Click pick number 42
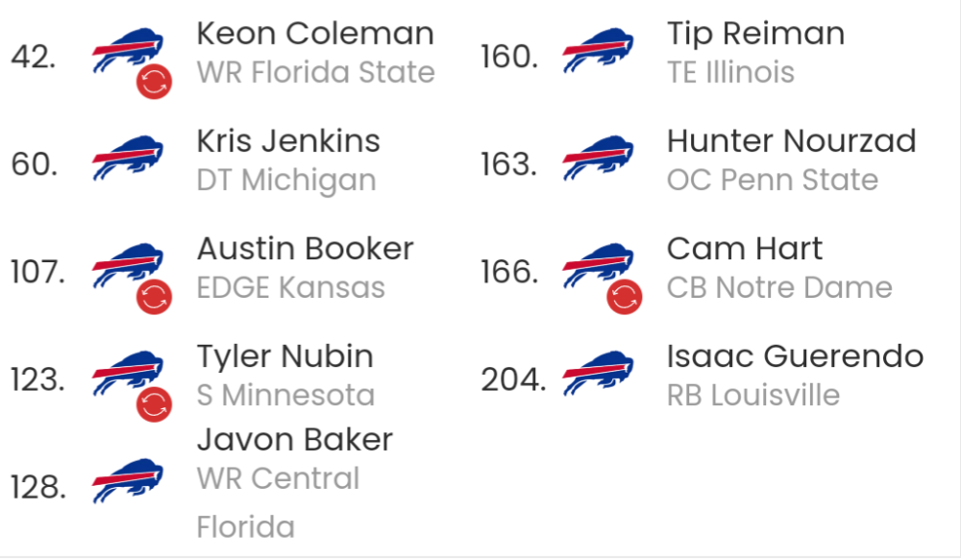This screenshot has width=961, height=560. [x=33, y=57]
